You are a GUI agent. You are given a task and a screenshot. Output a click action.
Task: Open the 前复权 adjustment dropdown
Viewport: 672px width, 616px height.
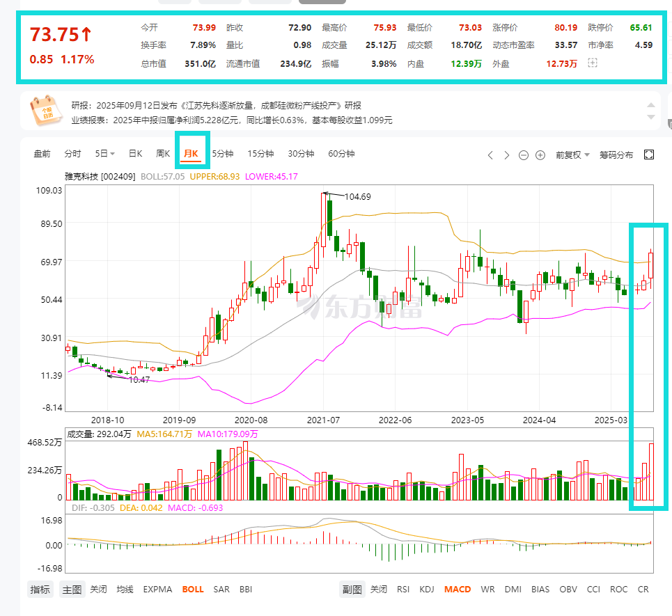click(572, 155)
